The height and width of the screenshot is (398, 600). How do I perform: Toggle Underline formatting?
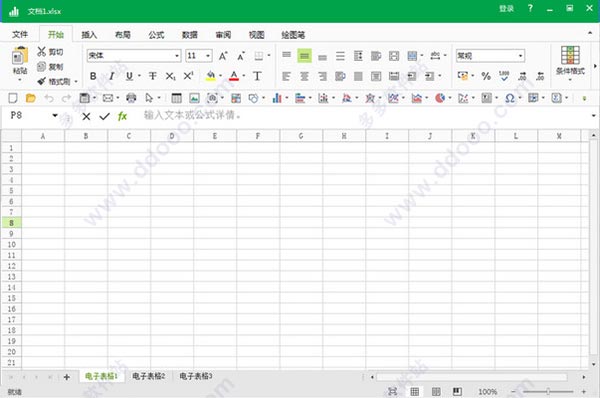129,76
